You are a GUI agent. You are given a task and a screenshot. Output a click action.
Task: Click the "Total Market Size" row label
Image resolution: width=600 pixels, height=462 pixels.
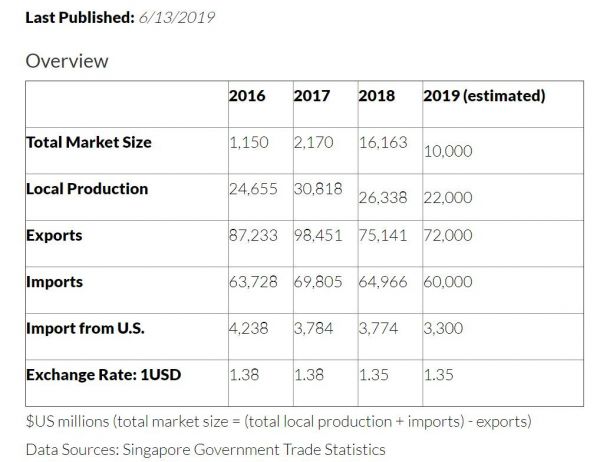pyautogui.click(x=89, y=142)
